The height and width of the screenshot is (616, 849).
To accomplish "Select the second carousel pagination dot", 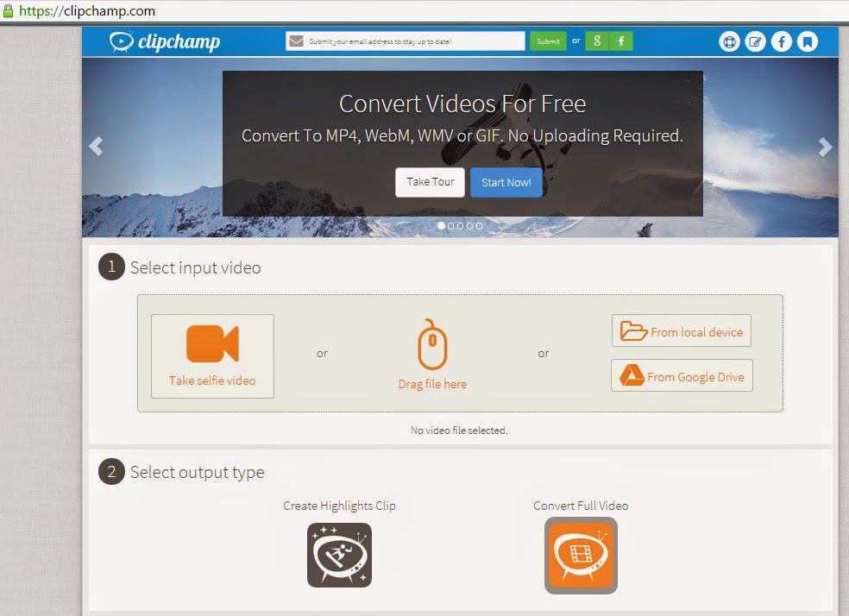I will tap(450, 226).
